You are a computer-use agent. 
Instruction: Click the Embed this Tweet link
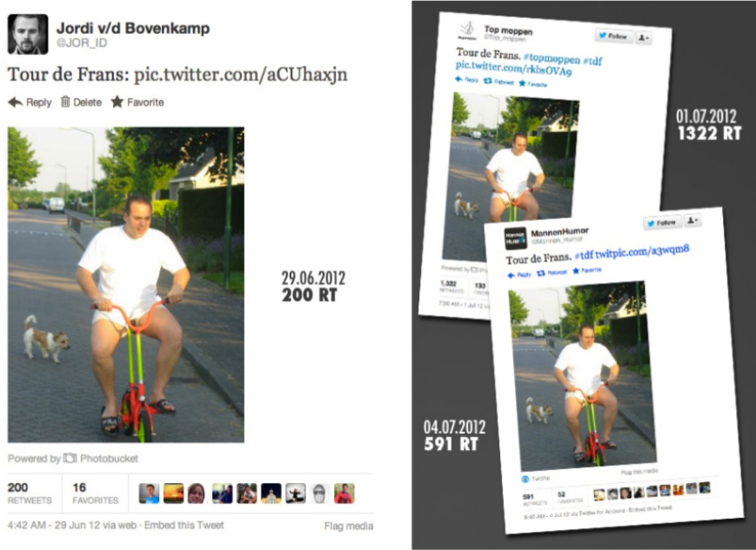(184, 525)
